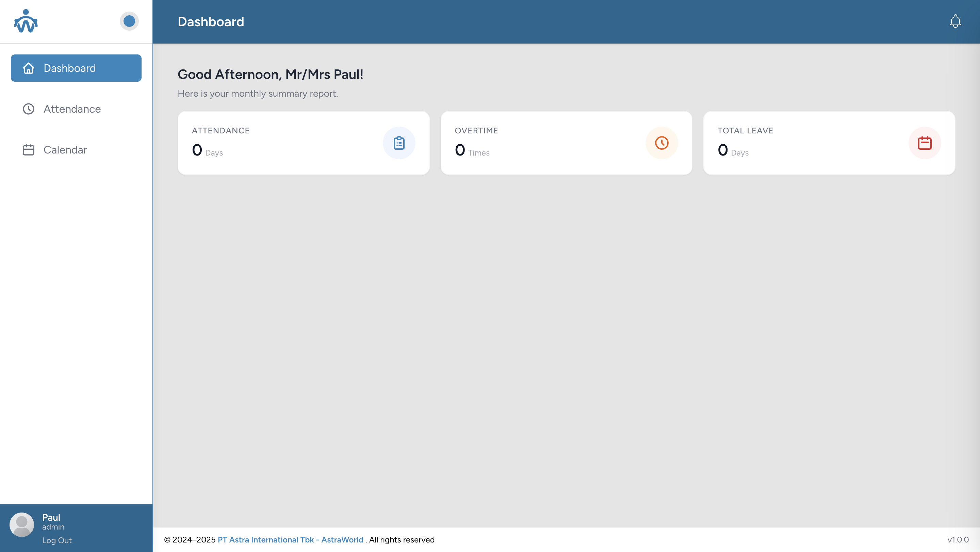The image size is (980, 552).
Task: Toggle the sidebar collapse circle button
Action: coord(129,21)
